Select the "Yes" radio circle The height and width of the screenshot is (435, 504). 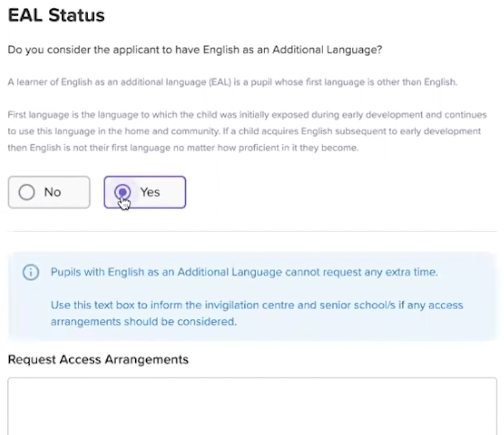[122, 192]
